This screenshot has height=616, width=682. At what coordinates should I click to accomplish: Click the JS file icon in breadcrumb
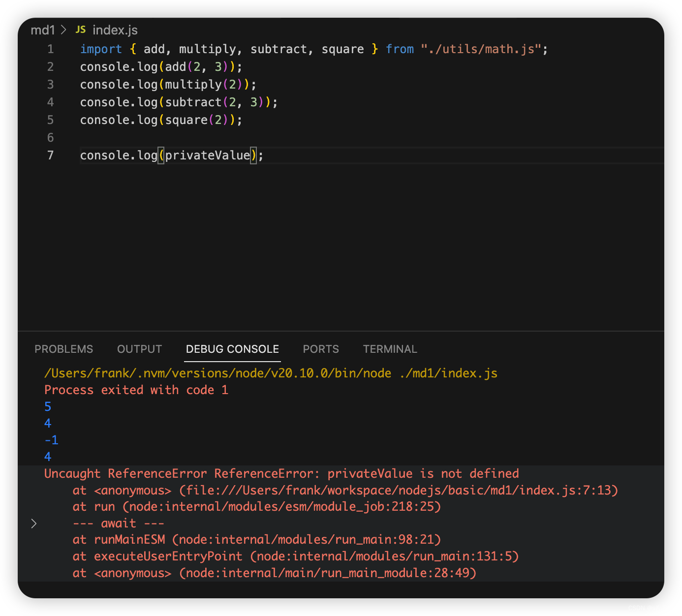pos(81,30)
